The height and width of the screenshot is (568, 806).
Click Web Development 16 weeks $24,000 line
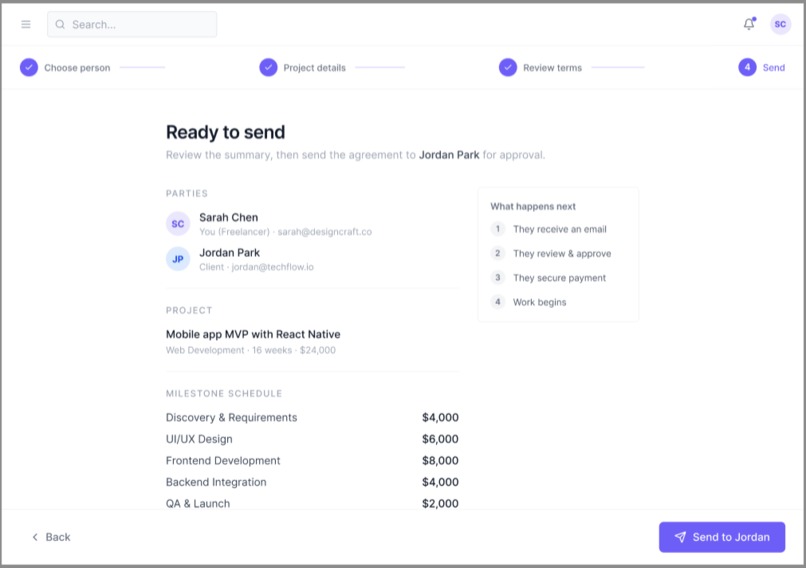[251, 350]
